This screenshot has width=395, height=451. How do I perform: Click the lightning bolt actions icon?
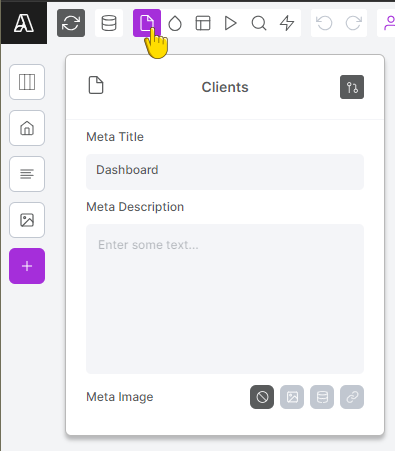[x=287, y=23]
